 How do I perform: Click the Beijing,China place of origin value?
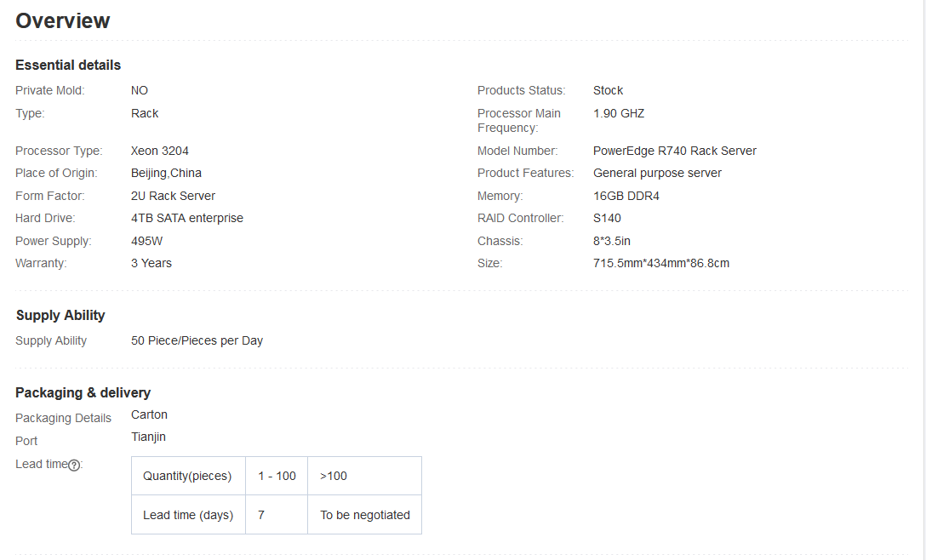[166, 173]
